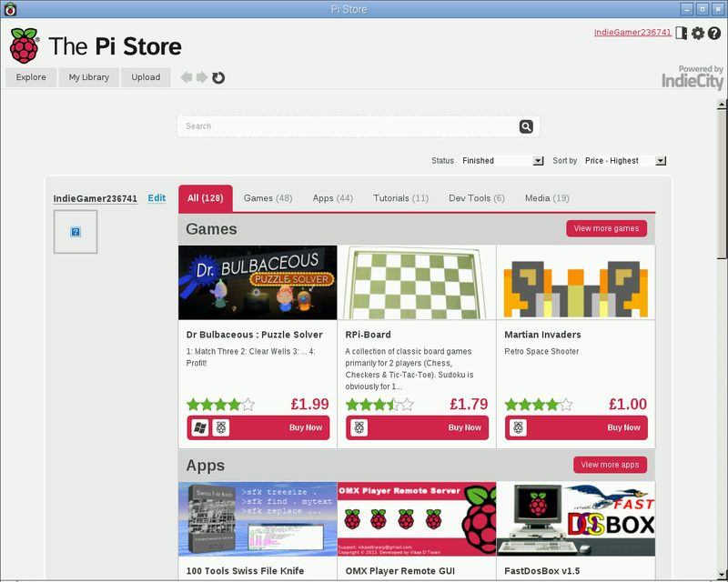
Task: Switch to the Games (48) tab
Action: click(268, 198)
